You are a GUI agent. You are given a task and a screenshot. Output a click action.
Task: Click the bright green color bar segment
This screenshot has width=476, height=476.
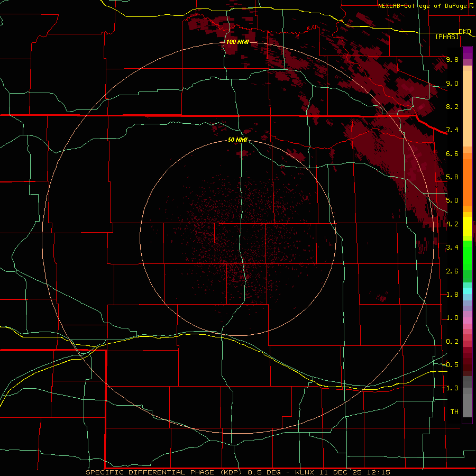[467, 255]
